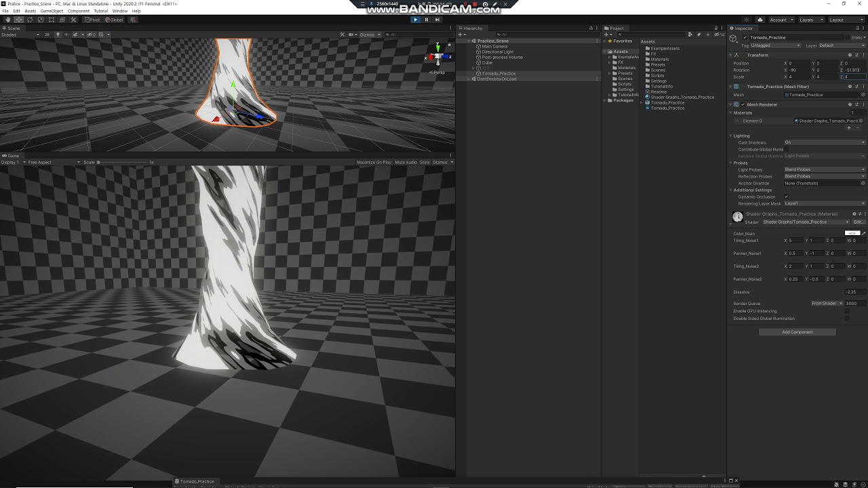This screenshot has width=868, height=488.
Task: Open the Shaded draw mode dropdown
Action: point(21,35)
